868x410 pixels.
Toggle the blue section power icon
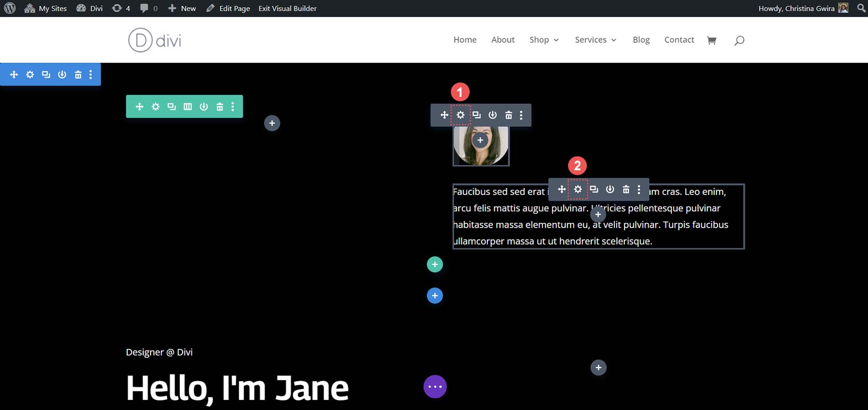click(x=62, y=75)
